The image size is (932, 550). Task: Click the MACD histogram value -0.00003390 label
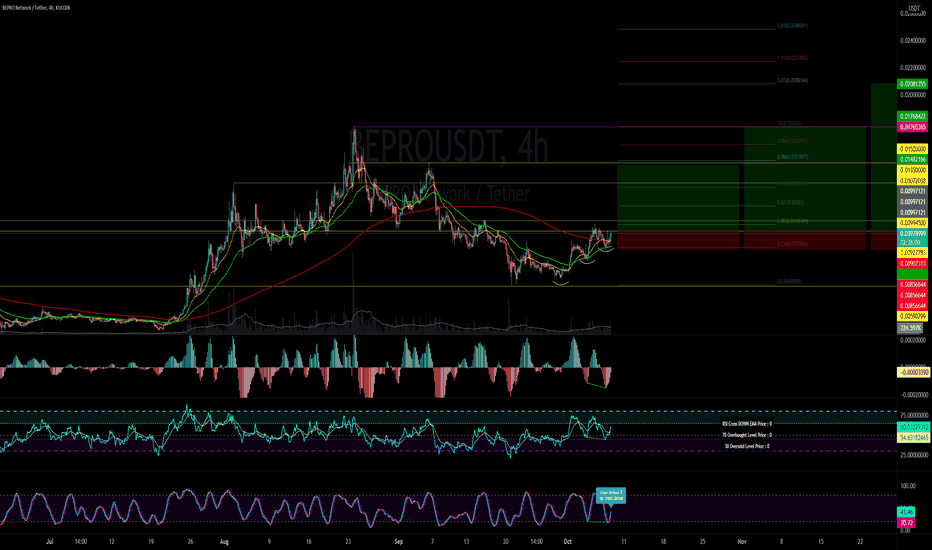click(x=913, y=372)
